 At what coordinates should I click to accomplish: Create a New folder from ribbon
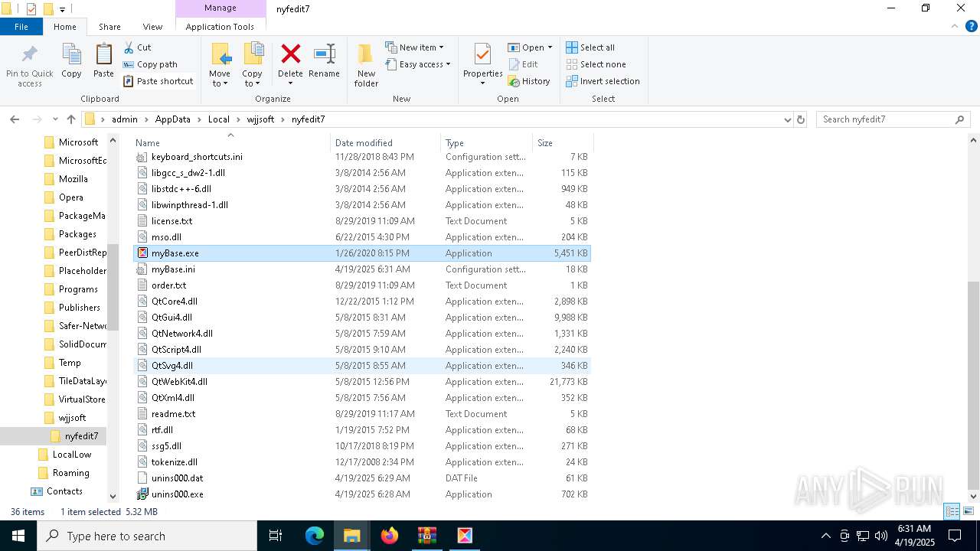(366, 65)
